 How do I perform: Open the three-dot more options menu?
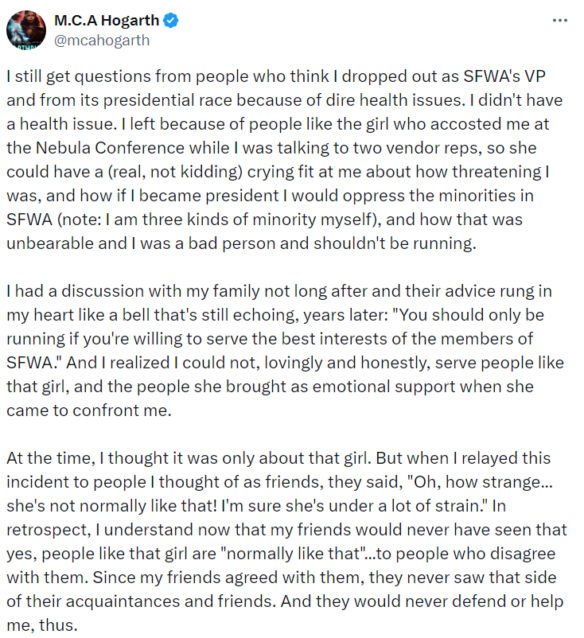[x=560, y=20]
